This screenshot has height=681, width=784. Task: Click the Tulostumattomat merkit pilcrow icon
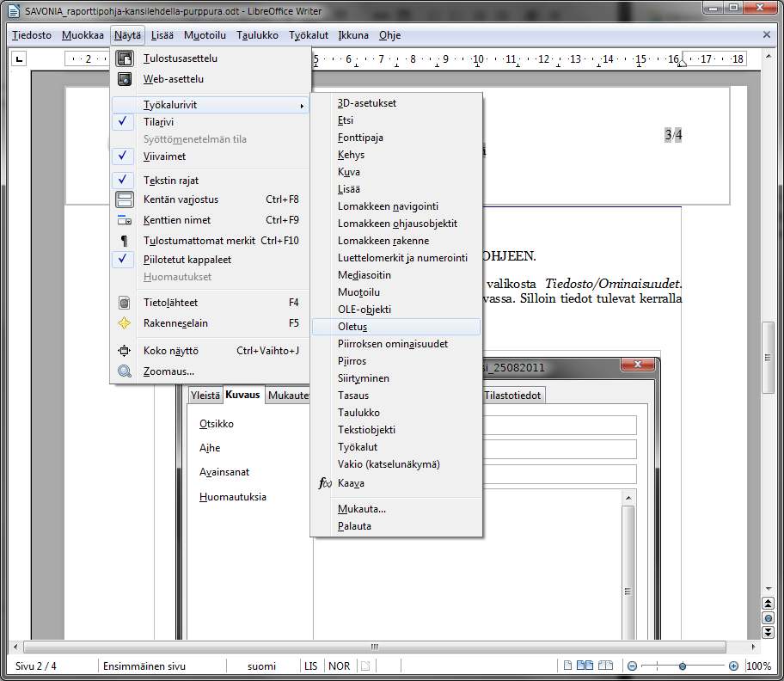(x=125, y=241)
